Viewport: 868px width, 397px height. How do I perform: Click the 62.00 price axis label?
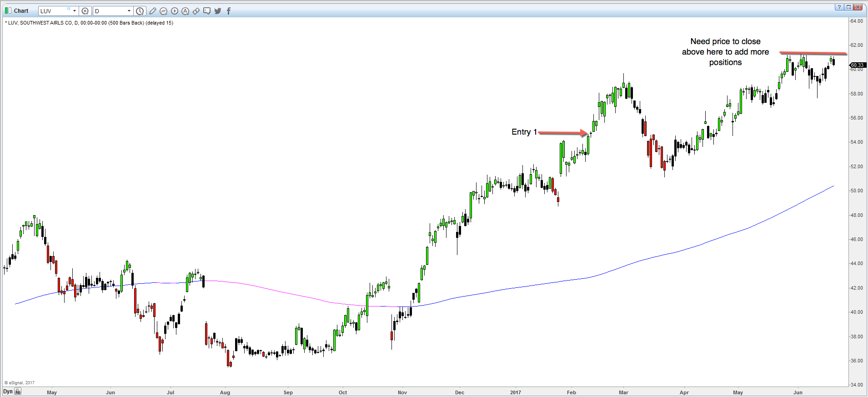click(857, 45)
